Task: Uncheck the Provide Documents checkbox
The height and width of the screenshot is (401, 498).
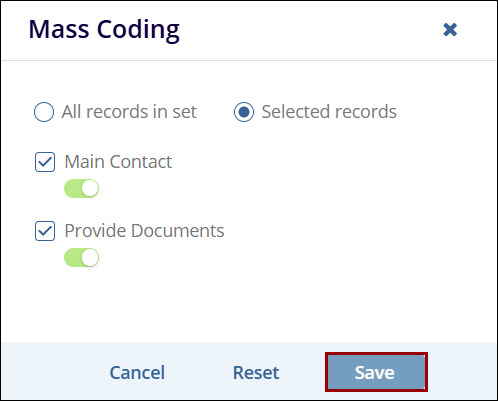Action: coord(45,231)
